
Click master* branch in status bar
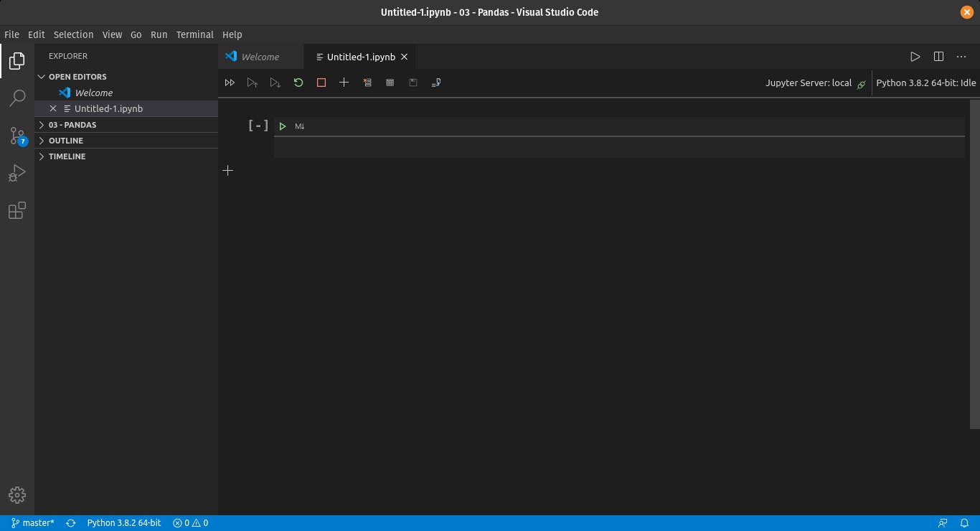coord(33,523)
